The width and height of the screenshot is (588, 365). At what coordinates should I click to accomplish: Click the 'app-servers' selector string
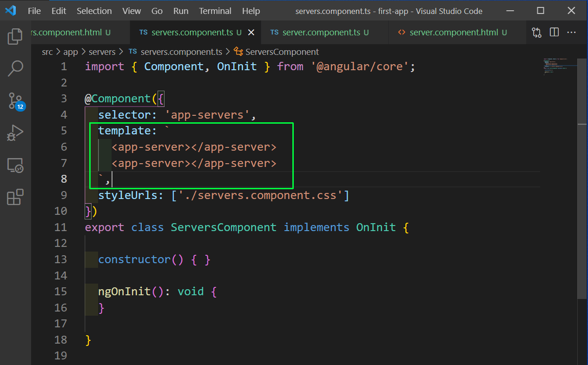click(207, 115)
